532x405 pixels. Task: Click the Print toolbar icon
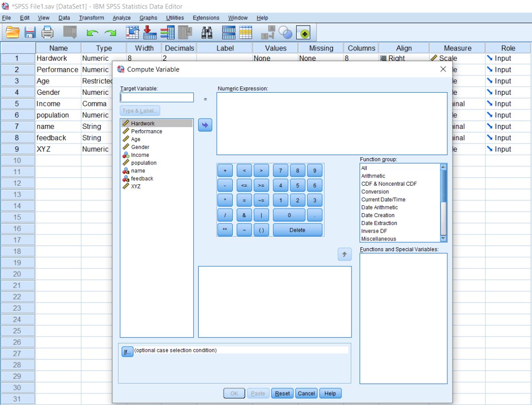(47, 33)
